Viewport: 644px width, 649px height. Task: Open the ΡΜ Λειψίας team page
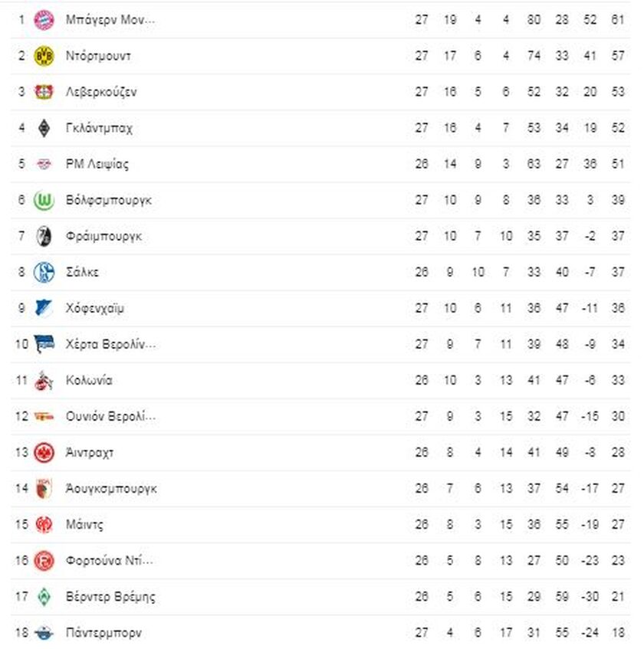pos(97,164)
